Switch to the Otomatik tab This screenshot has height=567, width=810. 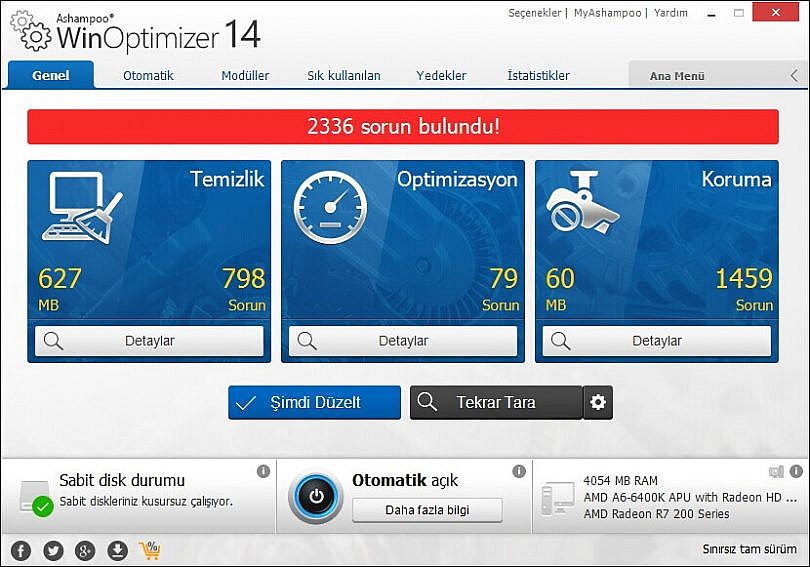[x=148, y=76]
